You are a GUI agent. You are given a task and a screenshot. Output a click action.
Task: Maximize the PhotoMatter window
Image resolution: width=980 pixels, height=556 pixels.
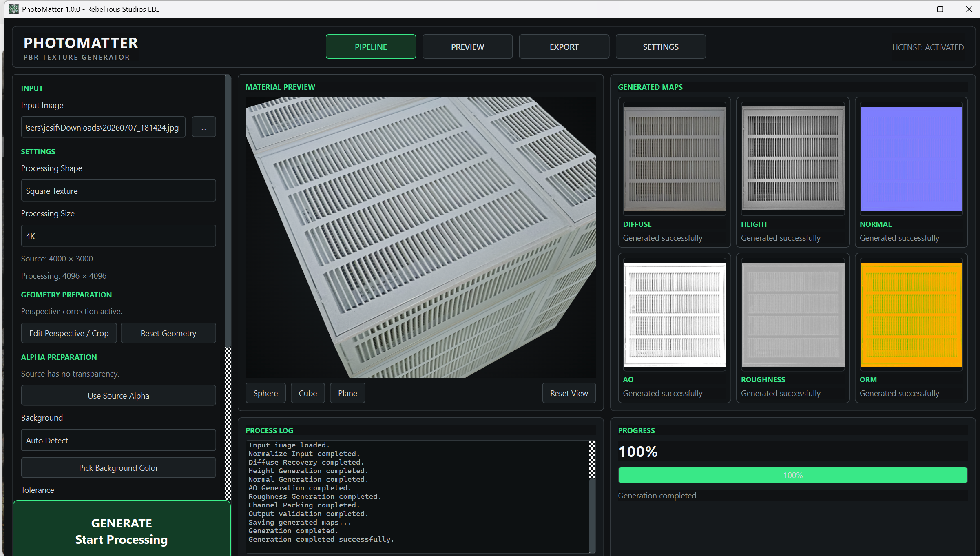click(x=940, y=9)
